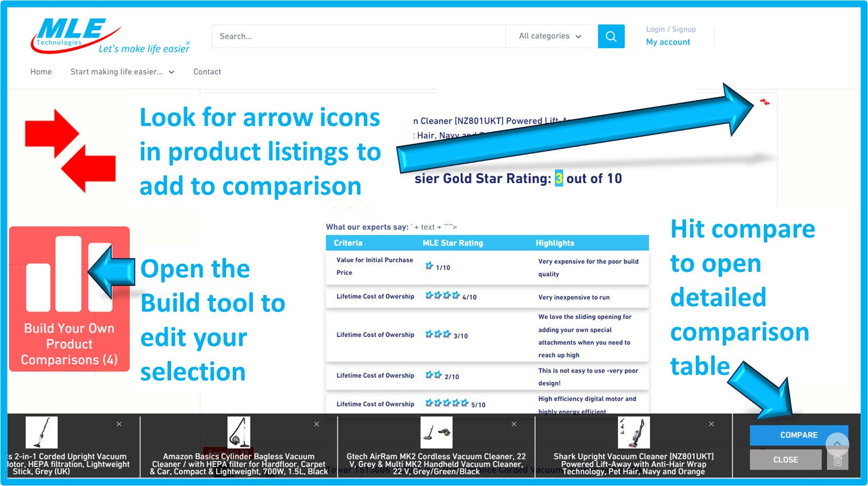Click the Highlights column header
Screen dimensions: 868x486
click(x=555, y=243)
